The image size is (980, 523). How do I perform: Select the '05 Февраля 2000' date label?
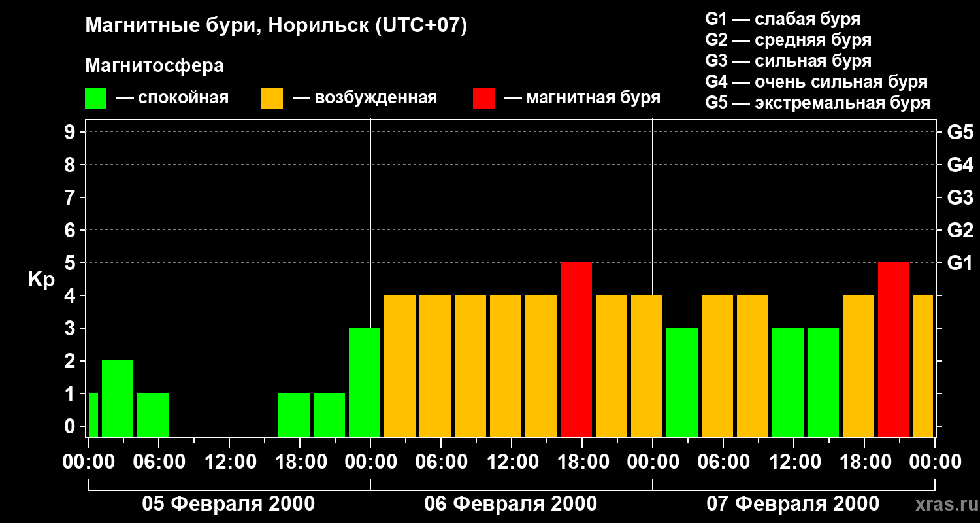[x=229, y=504]
